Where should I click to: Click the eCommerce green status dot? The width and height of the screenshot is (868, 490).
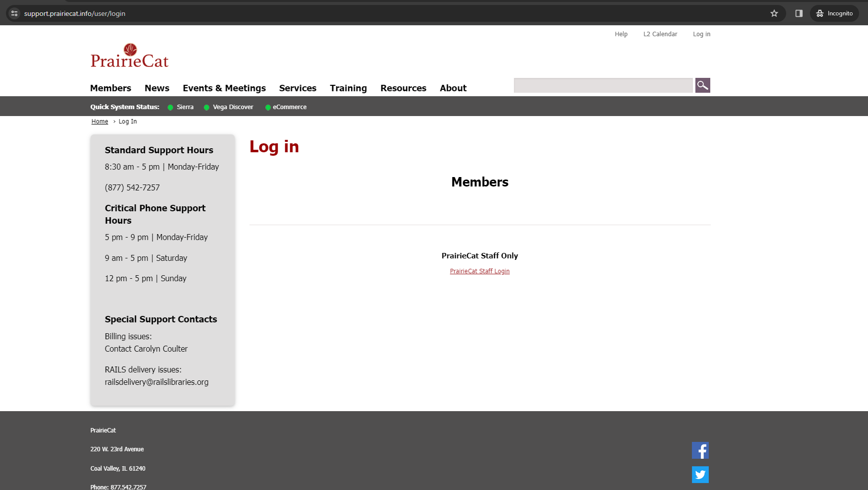click(268, 107)
